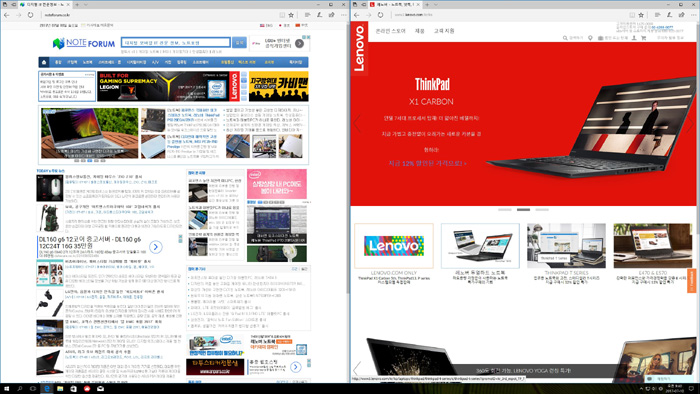
Task: Select the middle carousel indicator under the ThinkPad banner
Action: click(523, 209)
